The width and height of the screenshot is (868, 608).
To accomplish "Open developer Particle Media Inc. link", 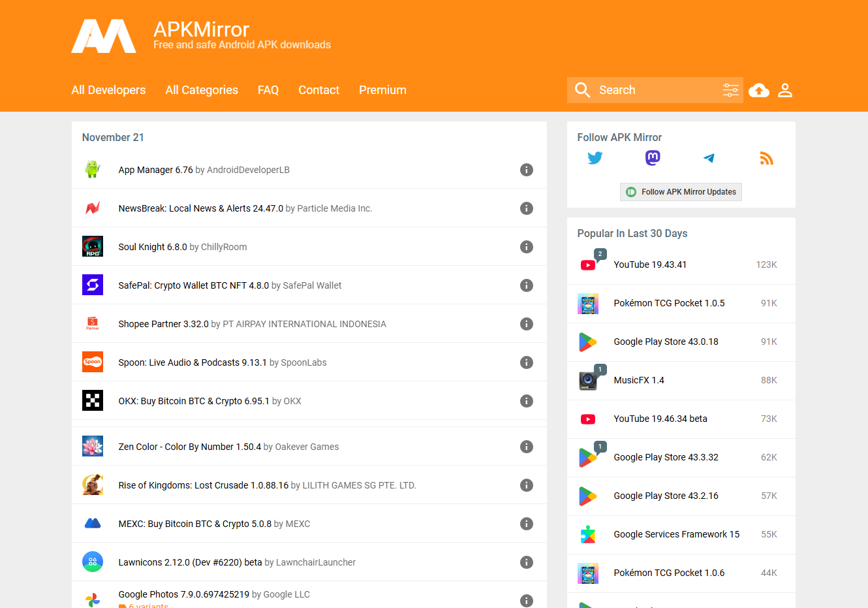I will tap(335, 208).
